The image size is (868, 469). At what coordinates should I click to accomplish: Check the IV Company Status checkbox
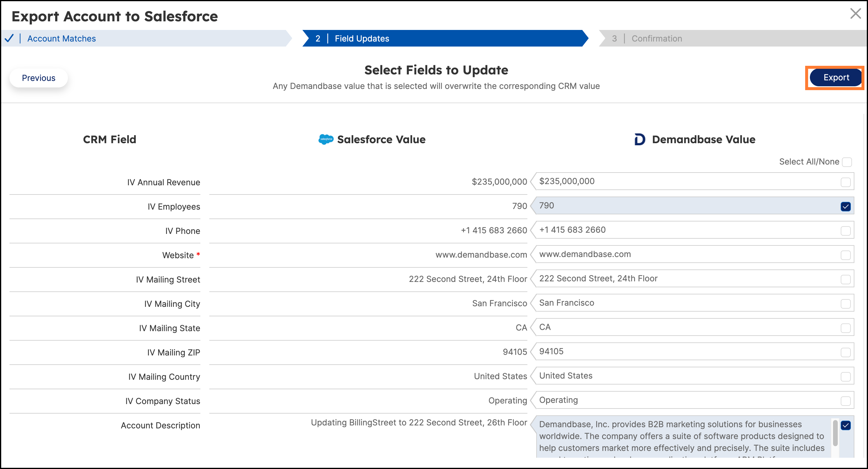[x=846, y=401]
